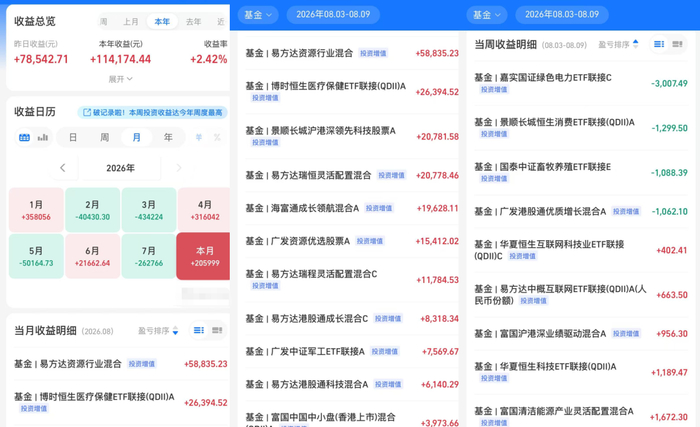Switch 收益日历 to 周 view
The image size is (700, 427).
click(x=104, y=138)
